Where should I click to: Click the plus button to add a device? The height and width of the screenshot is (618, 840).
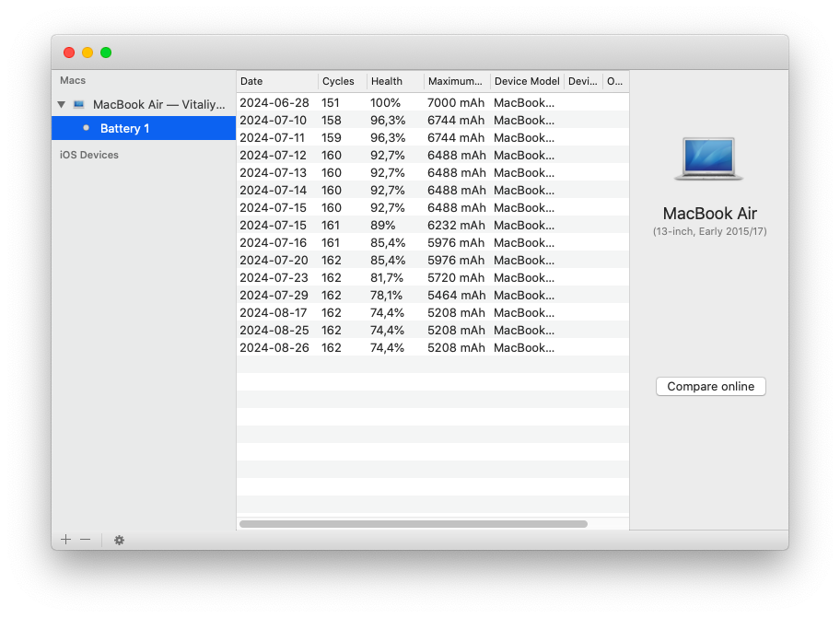coord(66,540)
